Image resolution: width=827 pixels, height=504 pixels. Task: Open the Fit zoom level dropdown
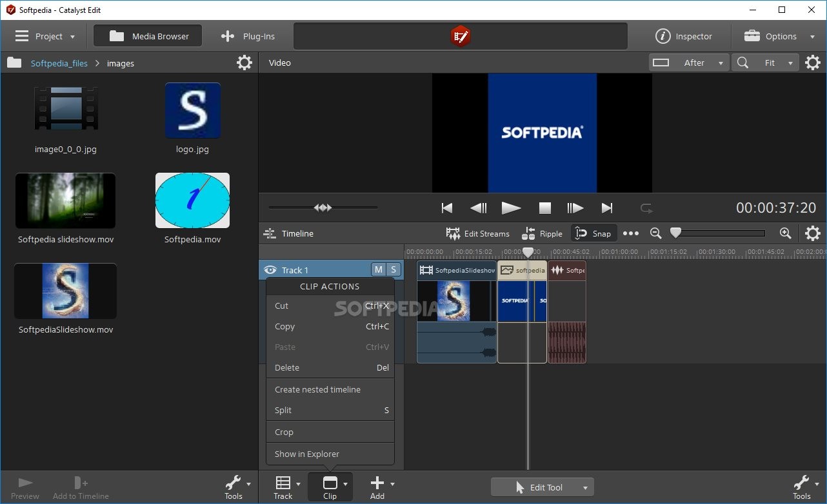tap(766, 63)
